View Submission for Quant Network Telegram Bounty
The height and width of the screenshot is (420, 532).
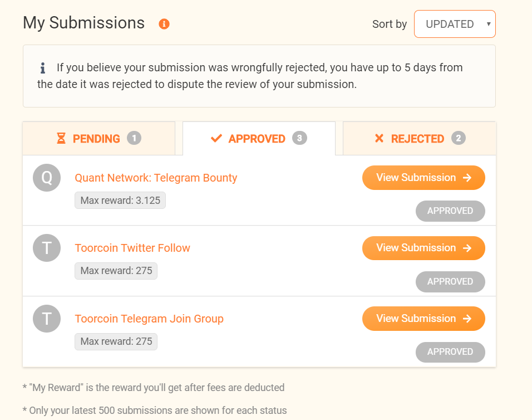click(x=423, y=178)
